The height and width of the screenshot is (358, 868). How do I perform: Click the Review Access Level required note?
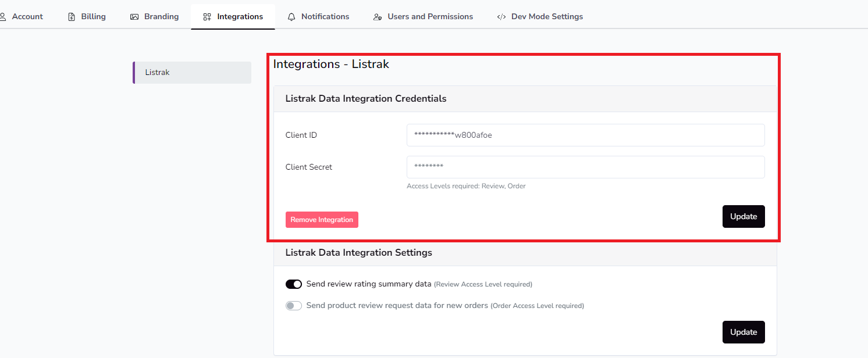(x=483, y=285)
